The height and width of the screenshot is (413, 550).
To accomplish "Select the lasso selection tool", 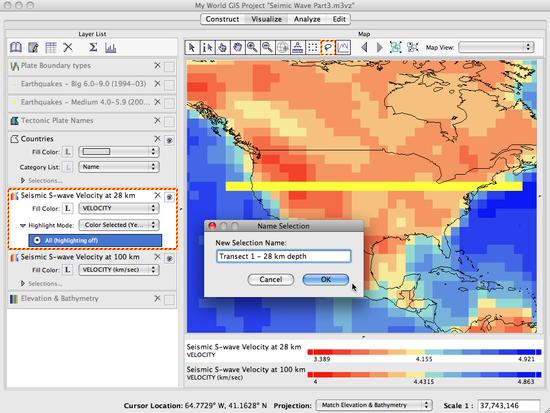I will point(328,47).
